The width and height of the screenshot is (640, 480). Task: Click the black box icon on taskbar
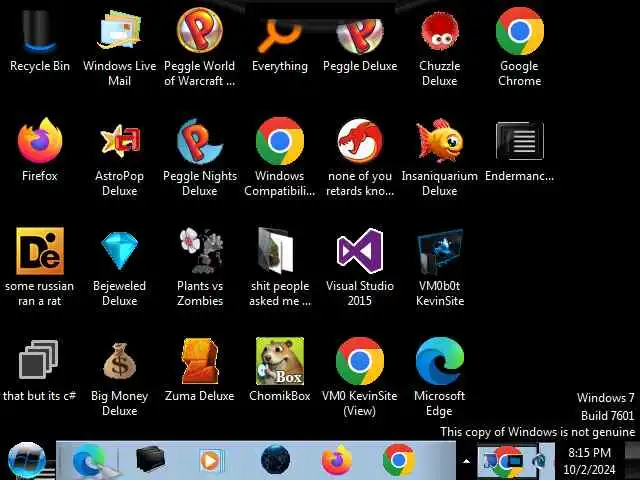pyautogui.click(x=150, y=460)
